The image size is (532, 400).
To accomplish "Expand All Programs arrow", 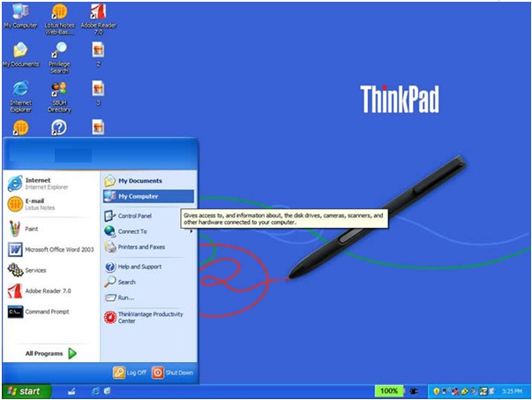I will (71, 353).
